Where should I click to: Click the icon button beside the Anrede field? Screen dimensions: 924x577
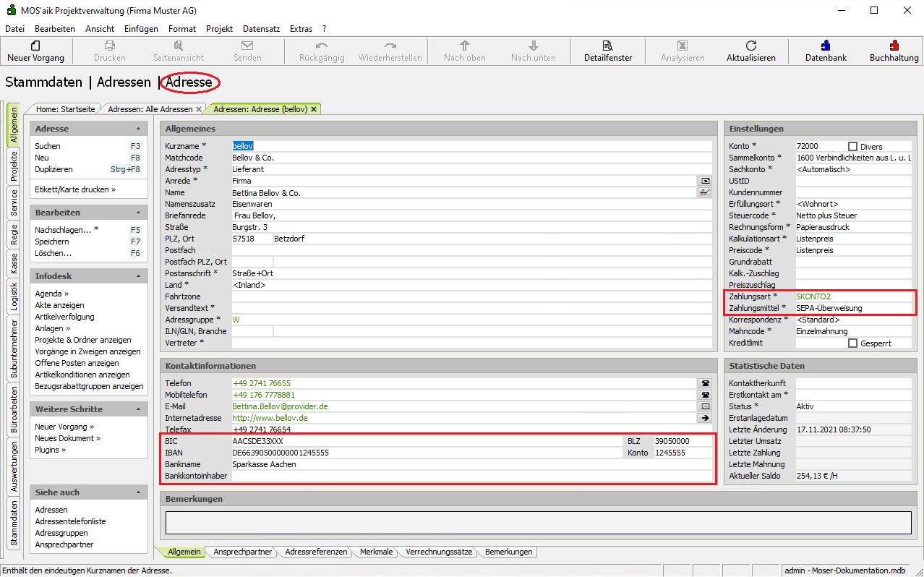pos(704,181)
